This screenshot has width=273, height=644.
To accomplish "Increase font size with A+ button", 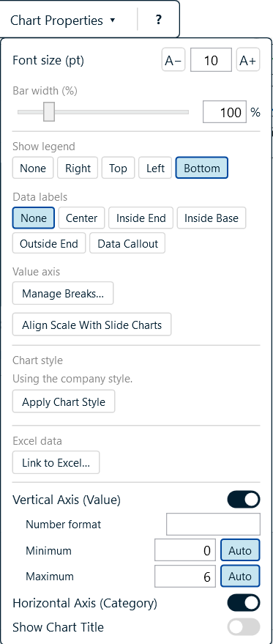I will pos(248,60).
